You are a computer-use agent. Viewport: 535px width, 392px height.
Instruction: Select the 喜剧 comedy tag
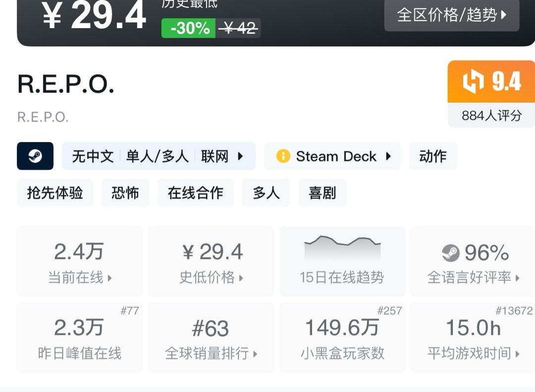click(322, 193)
